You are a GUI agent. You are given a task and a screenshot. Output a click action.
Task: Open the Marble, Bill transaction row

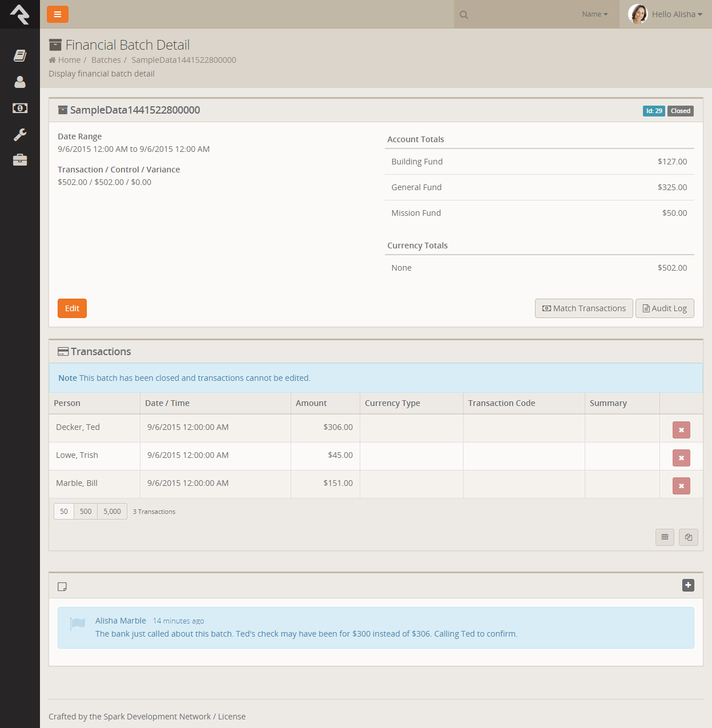tap(376, 484)
